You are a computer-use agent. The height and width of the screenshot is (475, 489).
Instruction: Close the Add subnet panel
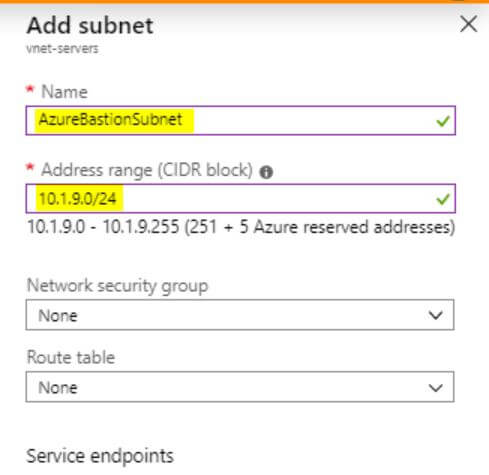(x=469, y=24)
